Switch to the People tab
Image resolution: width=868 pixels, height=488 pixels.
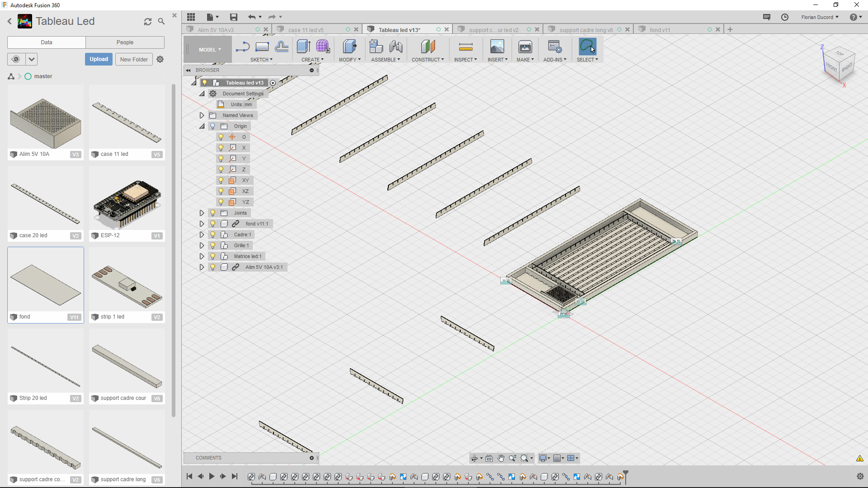[125, 42]
